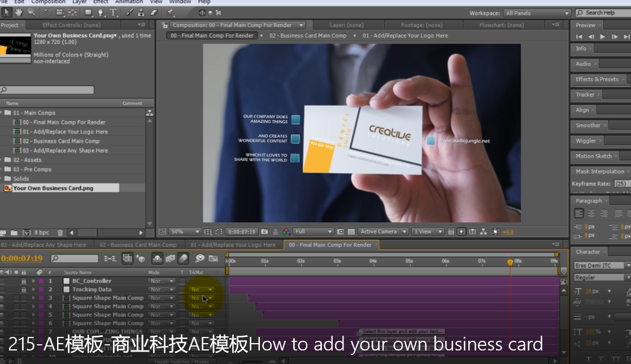Click the timeline current time indicator marker
The width and height of the screenshot is (631, 364).
point(510,262)
